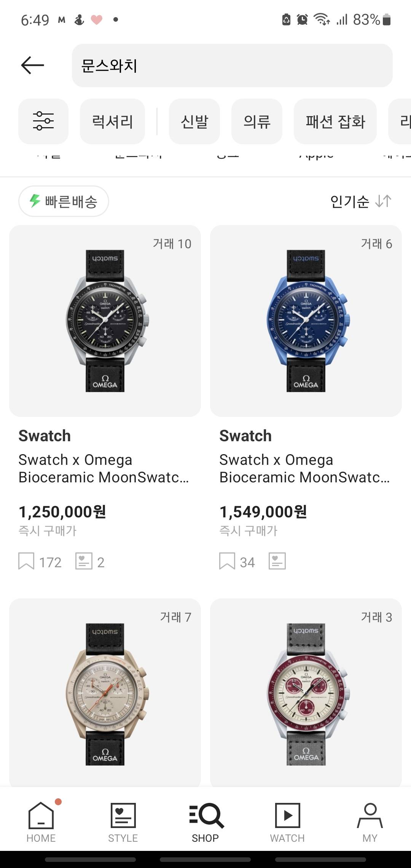Open style posts for black MoonSwatch

[x=84, y=561]
